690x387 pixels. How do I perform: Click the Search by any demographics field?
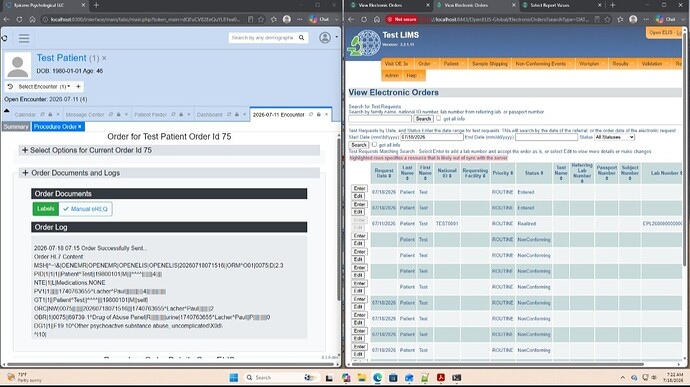tap(263, 38)
